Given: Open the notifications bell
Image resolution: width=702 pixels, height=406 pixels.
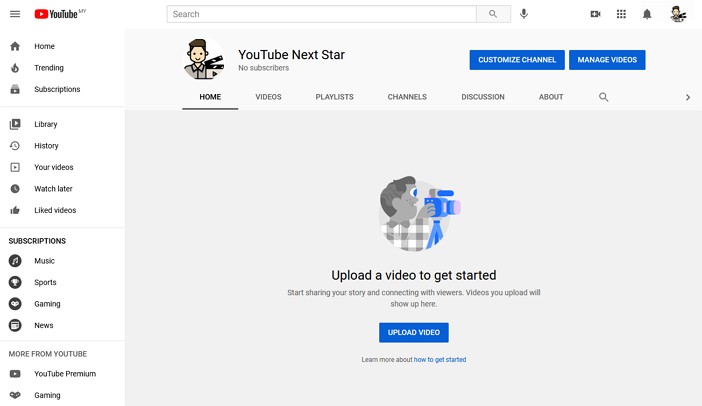Looking at the screenshot, I should tap(647, 14).
